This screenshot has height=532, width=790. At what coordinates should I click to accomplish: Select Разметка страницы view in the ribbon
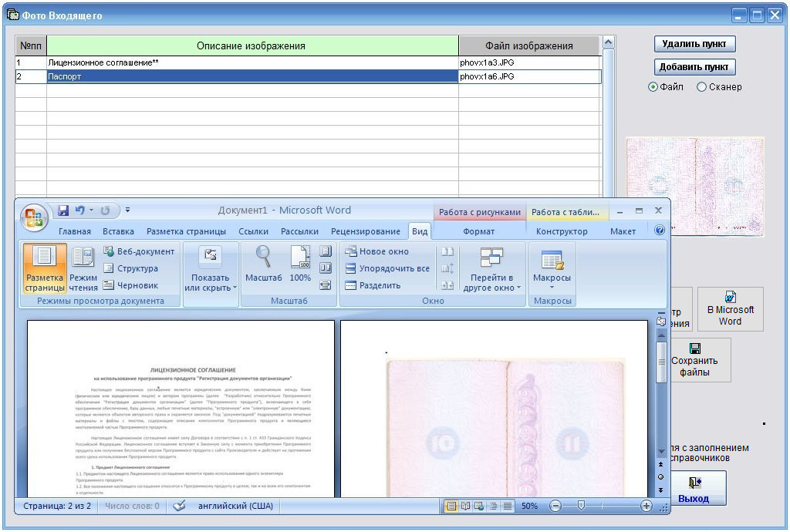(45, 269)
